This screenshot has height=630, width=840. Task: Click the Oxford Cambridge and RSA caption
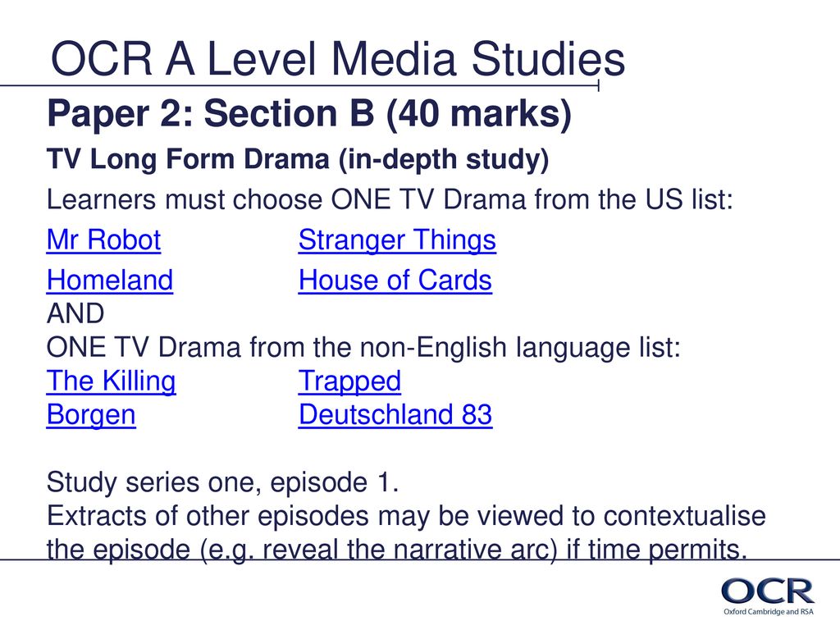click(768, 612)
